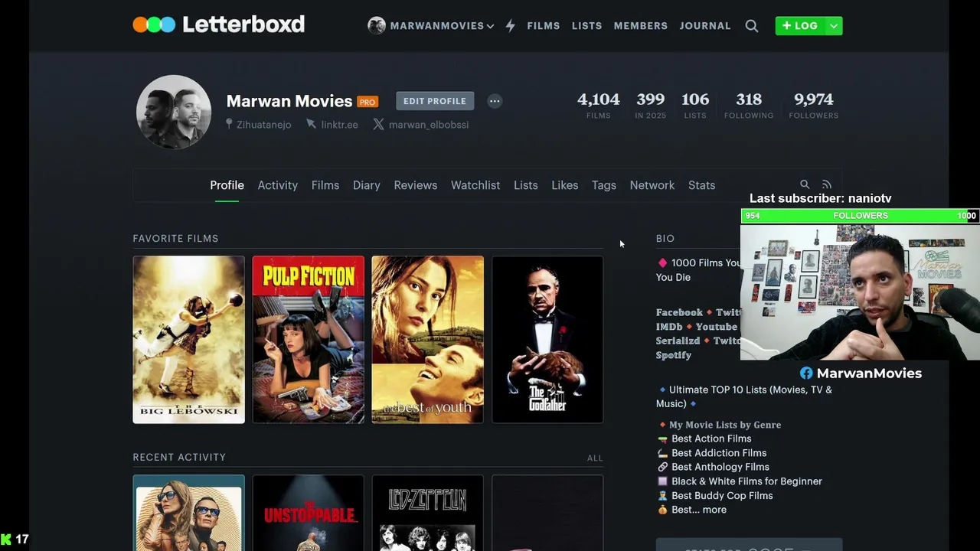980x551 pixels.
Task: Open The Unstoppable recent activity poster
Action: [309, 513]
